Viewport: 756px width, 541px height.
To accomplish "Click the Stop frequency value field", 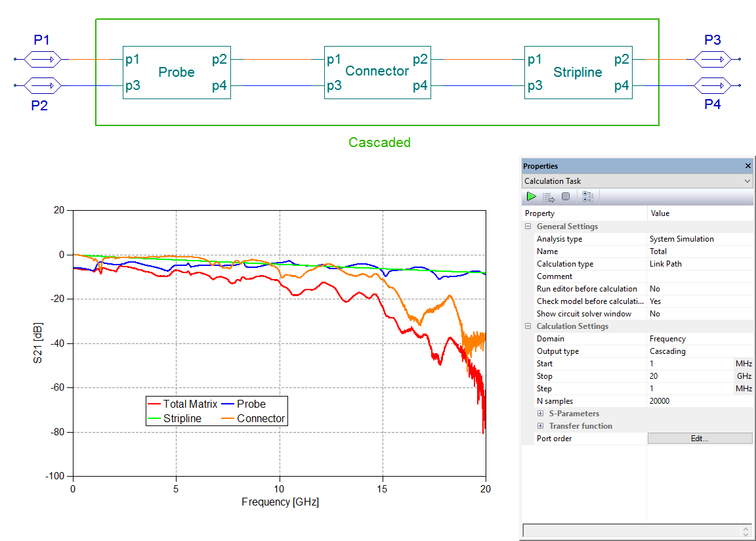I will pos(689,376).
